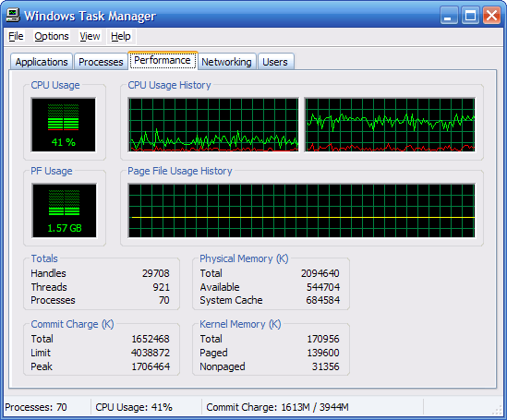Click the 'CPU Usage' group label
Image resolution: width=507 pixels, height=420 pixels.
pos(55,85)
